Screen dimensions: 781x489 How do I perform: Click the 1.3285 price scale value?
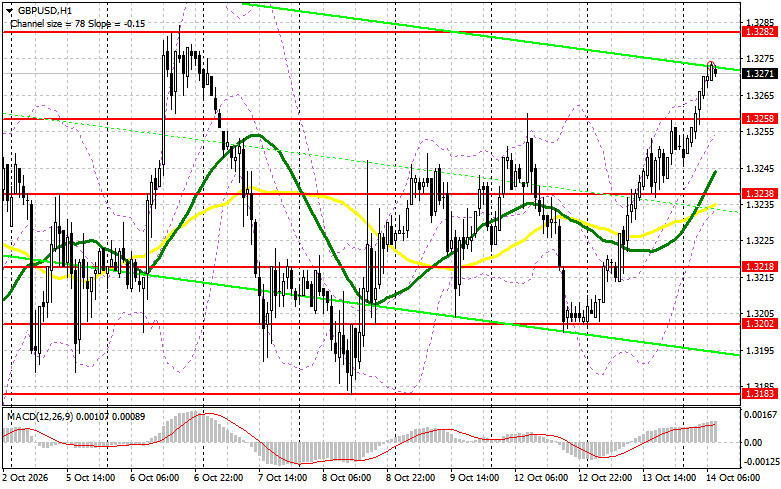(760, 22)
